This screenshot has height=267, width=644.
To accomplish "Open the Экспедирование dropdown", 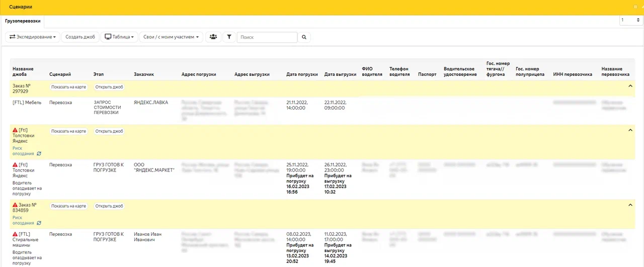I will coord(32,37).
